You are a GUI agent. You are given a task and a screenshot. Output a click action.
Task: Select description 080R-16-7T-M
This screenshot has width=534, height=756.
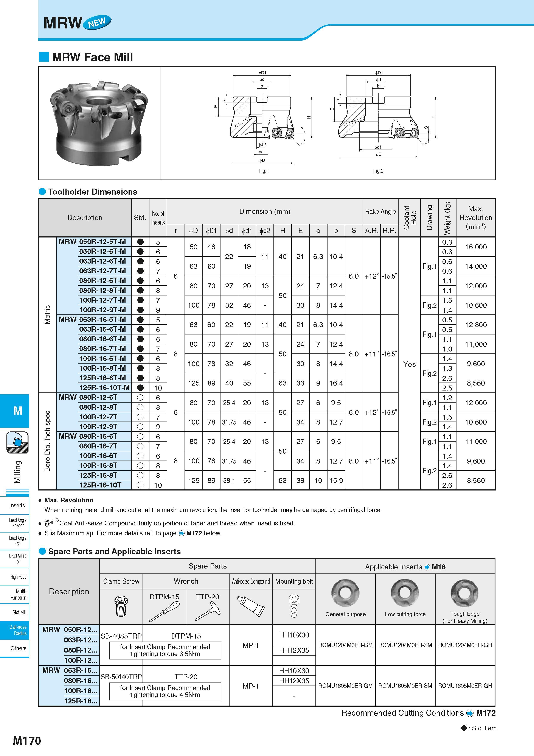tap(102, 349)
